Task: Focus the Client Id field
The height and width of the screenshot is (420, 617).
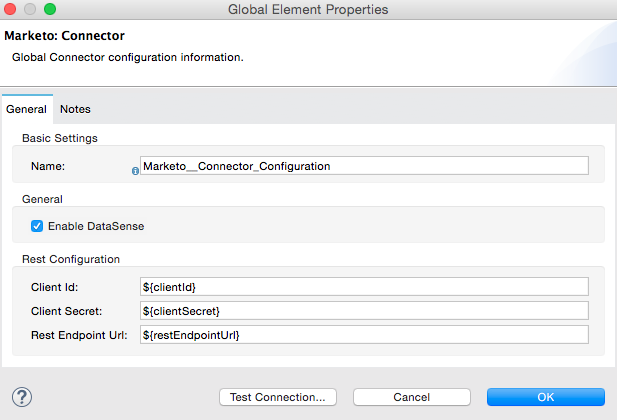Action: pyautogui.click(x=364, y=287)
